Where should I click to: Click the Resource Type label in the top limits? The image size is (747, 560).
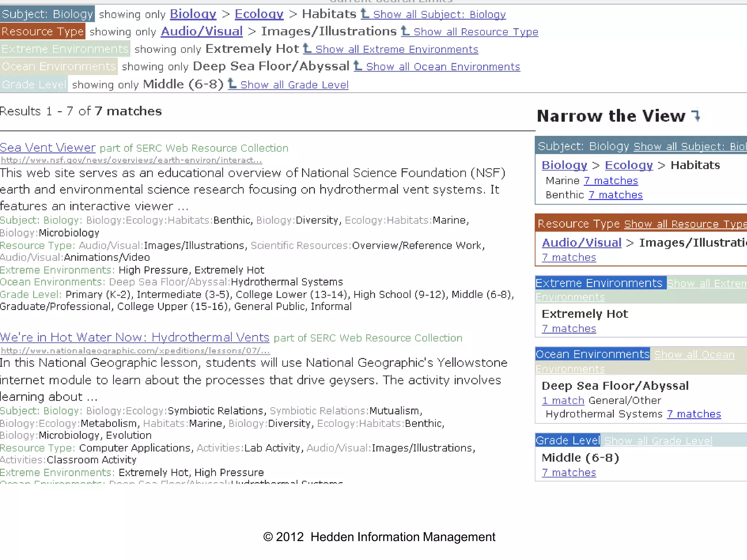pos(43,31)
